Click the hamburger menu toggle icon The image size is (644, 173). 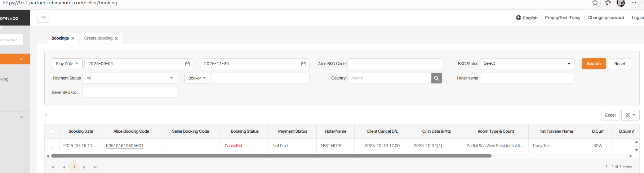43,18
